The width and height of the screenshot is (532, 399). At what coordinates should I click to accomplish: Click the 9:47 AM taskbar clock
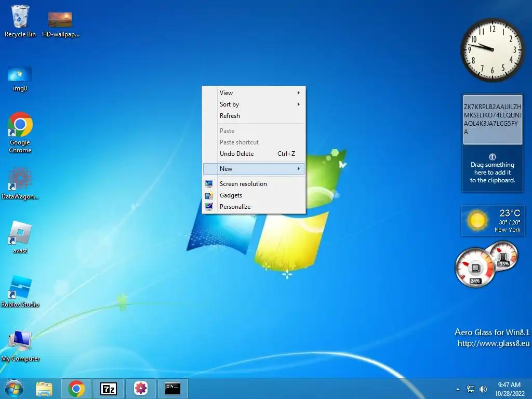click(509, 385)
